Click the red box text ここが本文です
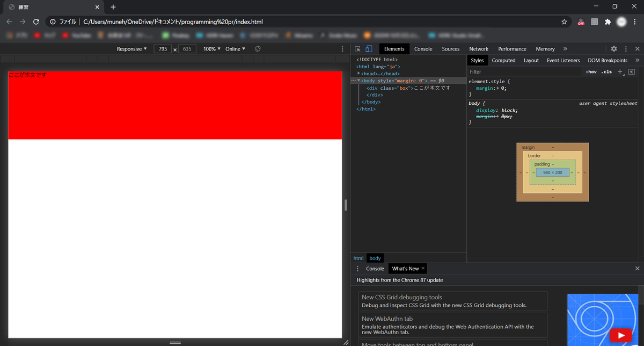The image size is (644, 346). [27, 75]
